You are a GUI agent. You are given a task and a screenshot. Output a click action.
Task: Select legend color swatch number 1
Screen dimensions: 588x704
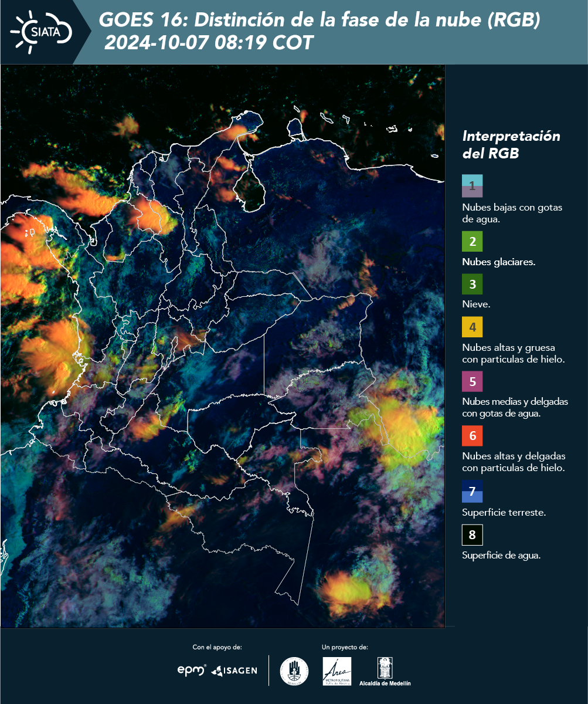click(472, 186)
